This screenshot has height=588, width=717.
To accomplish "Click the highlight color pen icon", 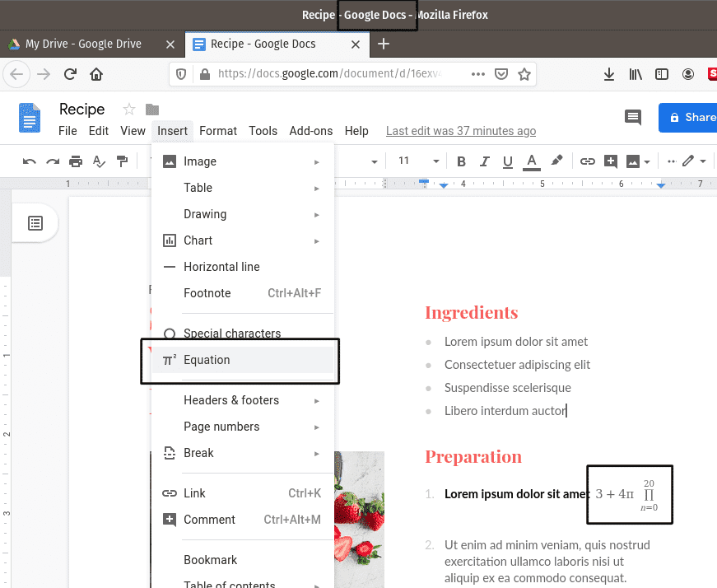I will 556,161.
